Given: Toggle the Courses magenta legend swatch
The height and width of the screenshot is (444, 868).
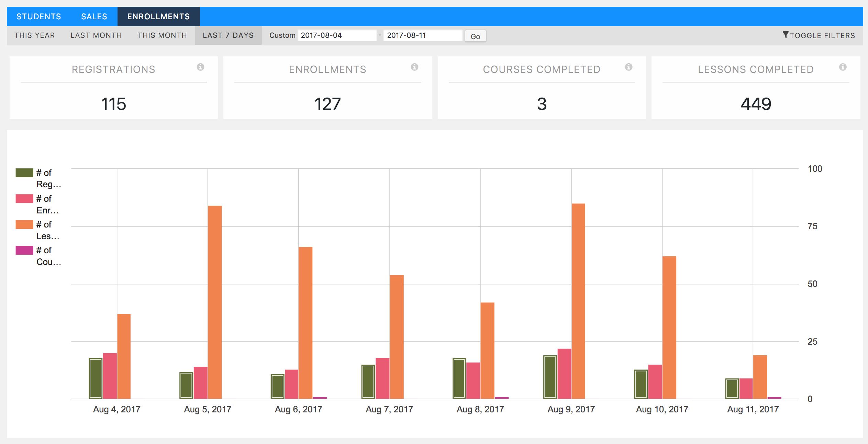Looking at the screenshot, I should (24, 250).
